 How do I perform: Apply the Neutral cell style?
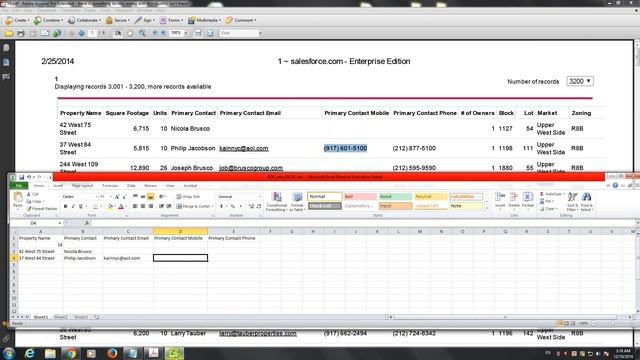430,197
